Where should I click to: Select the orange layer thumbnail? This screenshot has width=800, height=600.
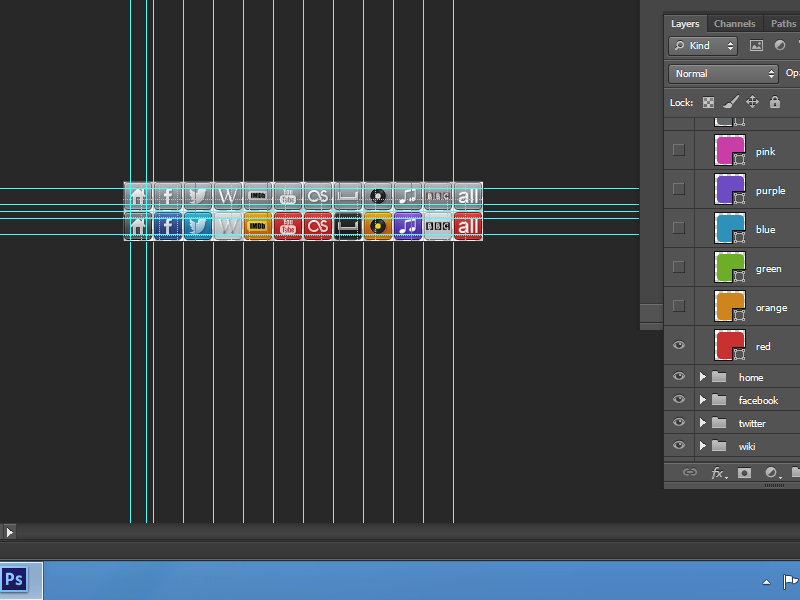tap(730, 306)
